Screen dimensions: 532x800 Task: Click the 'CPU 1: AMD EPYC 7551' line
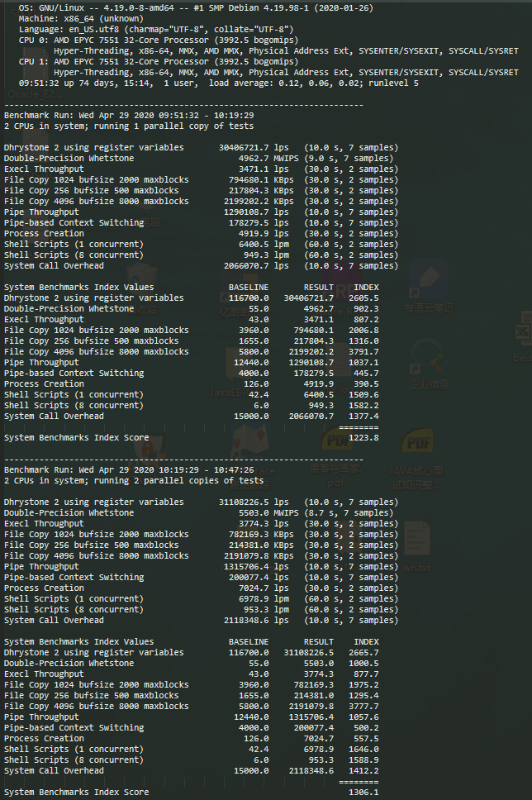click(x=159, y=62)
